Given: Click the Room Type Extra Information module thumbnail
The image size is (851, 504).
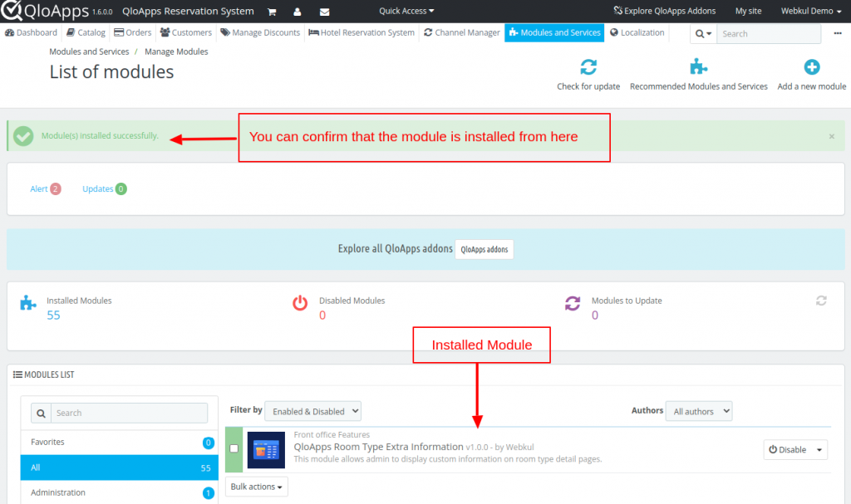Looking at the screenshot, I should [266, 450].
